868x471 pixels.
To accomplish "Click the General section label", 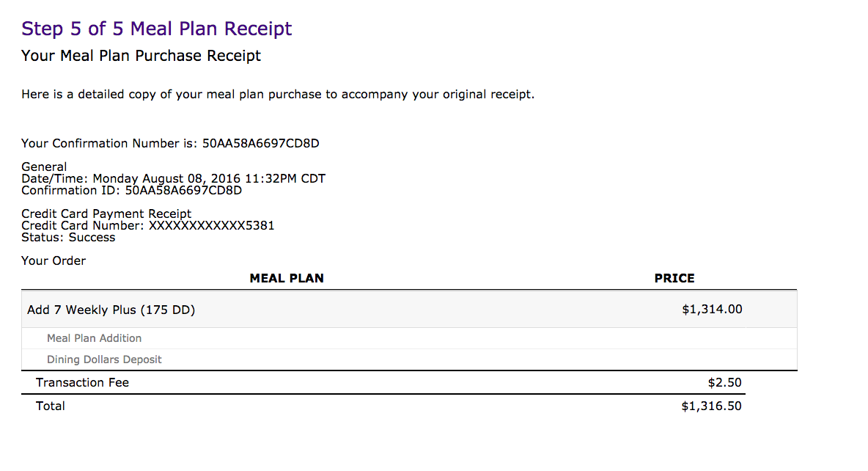I will [x=44, y=167].
